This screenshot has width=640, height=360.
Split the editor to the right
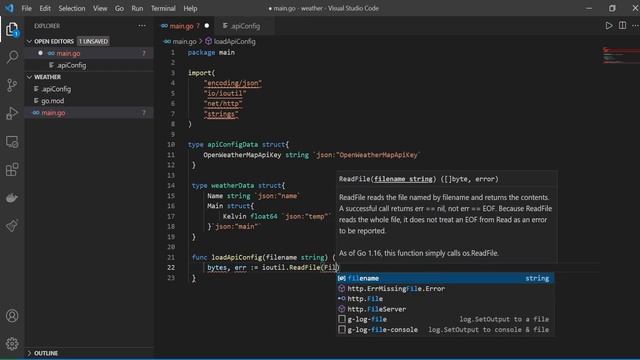pos(622,26)
